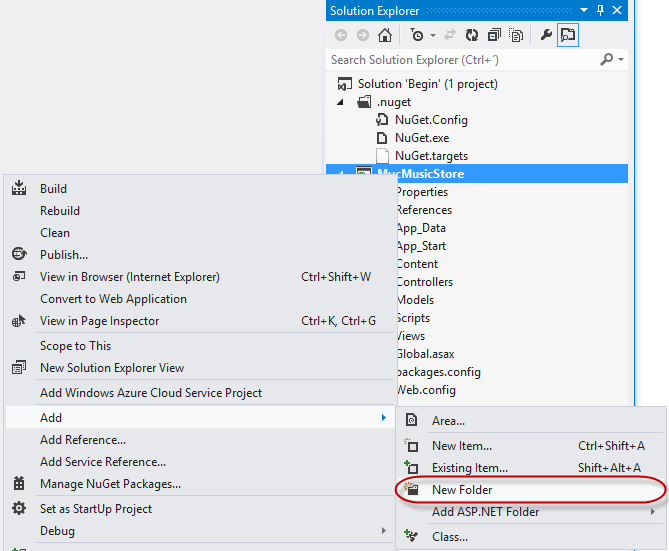Toggle the Preview Selected Items button
This screenshot has width=669, height=551.
pyautogui.click(x=567, y=35)
